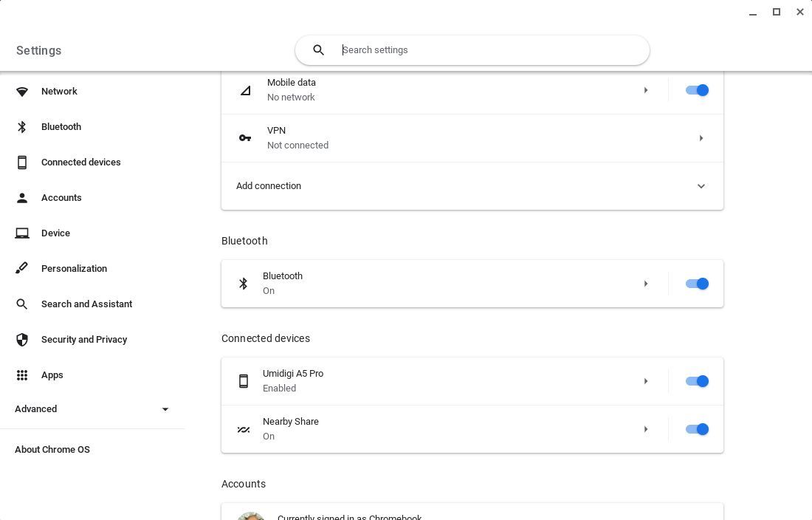812x520 pixels.
Task: Toggle Mobile data off
Action: tap(696, 90)
